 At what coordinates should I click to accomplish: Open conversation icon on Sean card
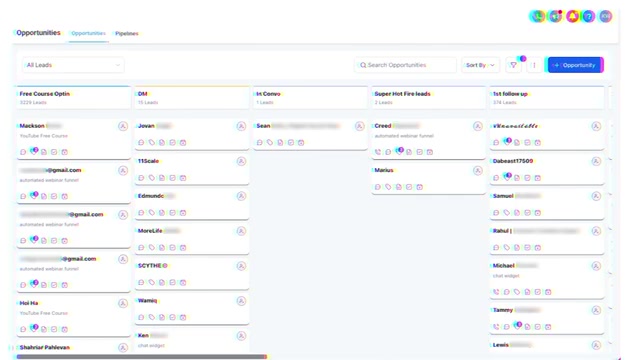pyautogui.click(x=260, y=142)
